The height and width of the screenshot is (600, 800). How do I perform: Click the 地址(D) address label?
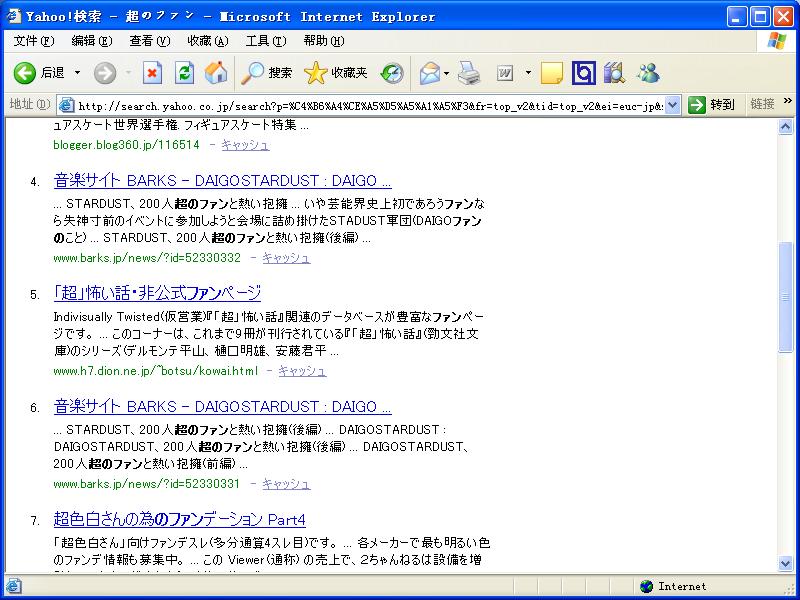tap(30, 105)
